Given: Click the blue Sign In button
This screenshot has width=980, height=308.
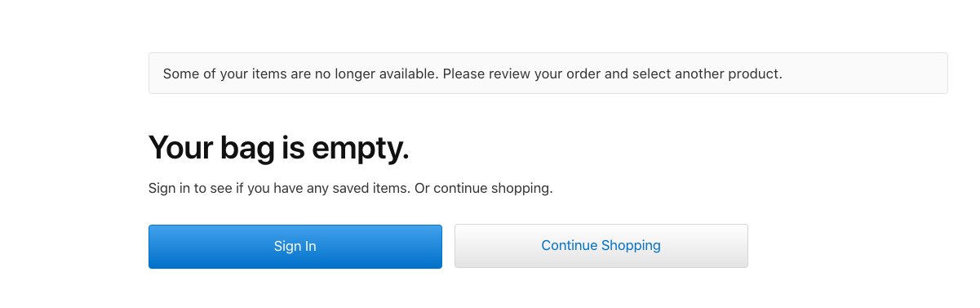Looking at the screenshot, I should (295, 246).
